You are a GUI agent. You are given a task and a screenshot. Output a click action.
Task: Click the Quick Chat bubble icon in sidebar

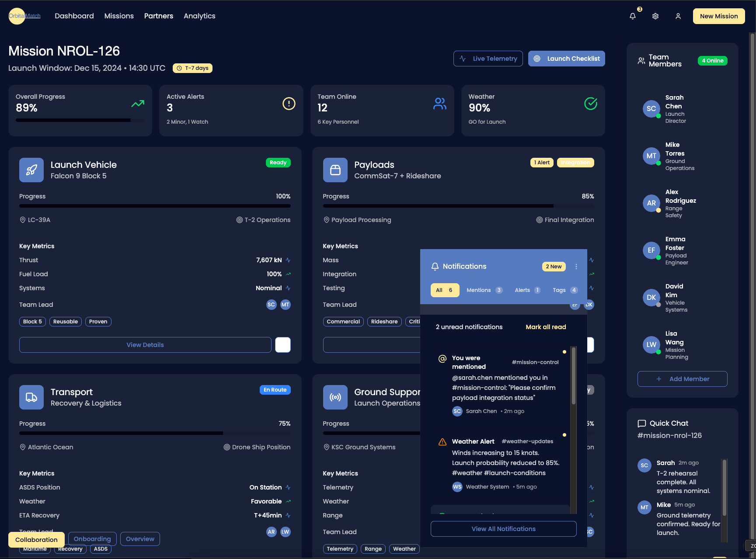coord(641,423)
